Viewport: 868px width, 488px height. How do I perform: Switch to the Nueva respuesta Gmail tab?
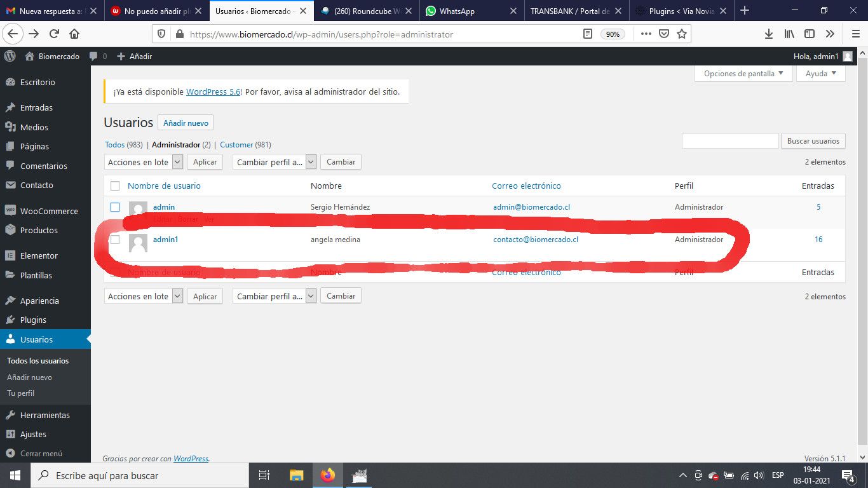pos(51,11)
